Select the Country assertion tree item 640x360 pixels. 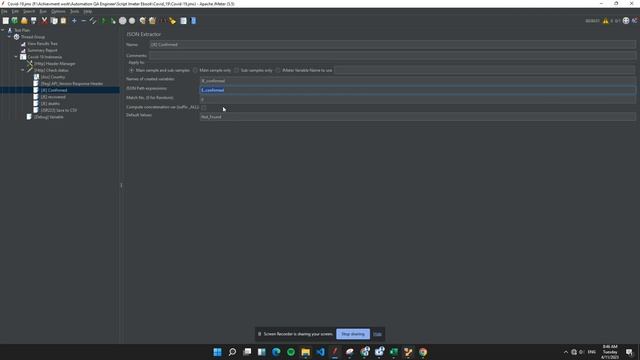pyautogui.click(x=53, y=77)
